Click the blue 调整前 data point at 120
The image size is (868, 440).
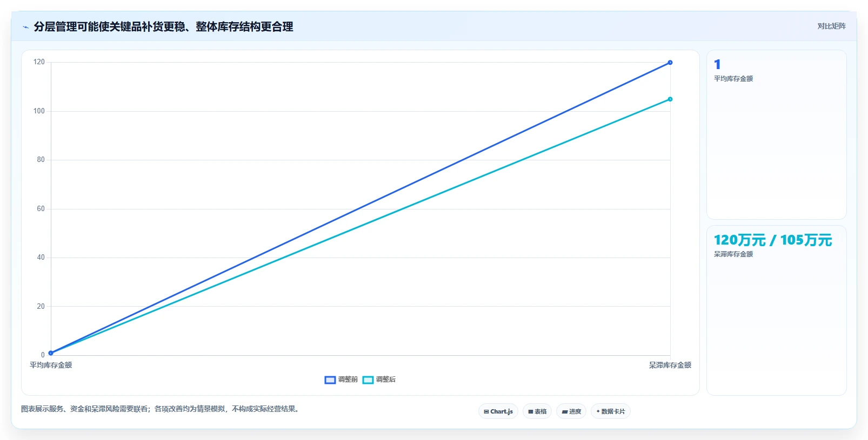[x=670, y=63]
